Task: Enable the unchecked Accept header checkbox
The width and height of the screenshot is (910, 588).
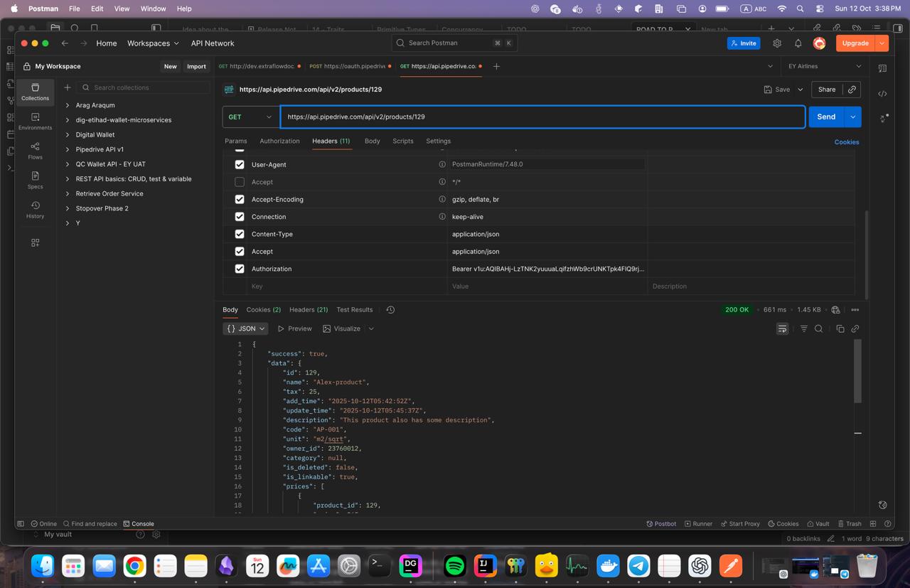Action: (x=240, y=182)
